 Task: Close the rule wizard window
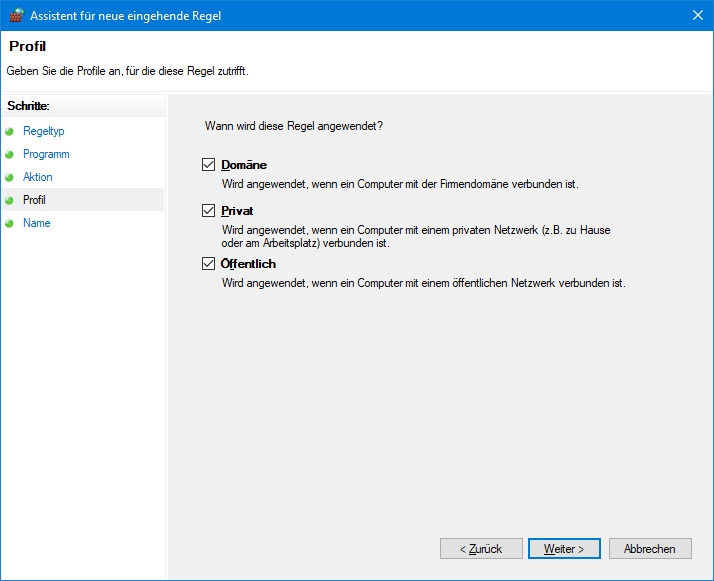(698, 15)
